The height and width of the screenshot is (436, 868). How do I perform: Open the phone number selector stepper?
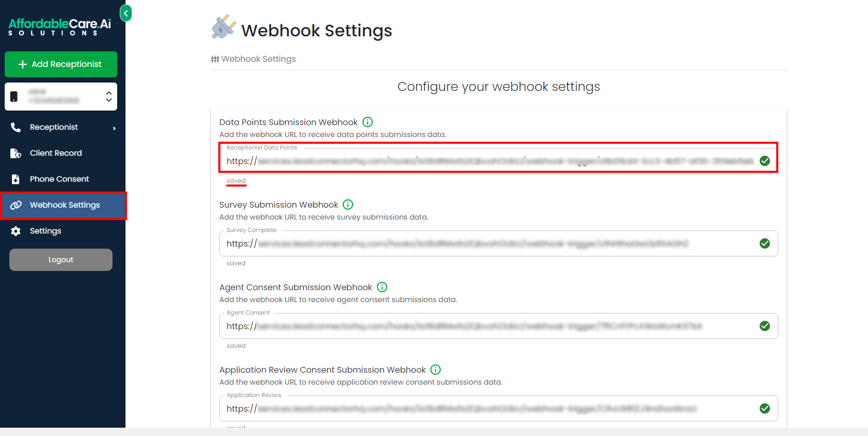coord(108,97)
